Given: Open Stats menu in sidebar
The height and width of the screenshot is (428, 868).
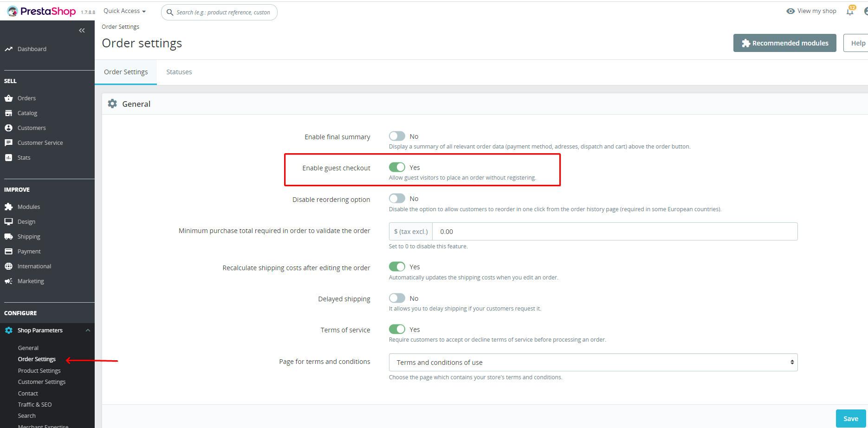Looking at the screenshot, I should click(24, 157).
